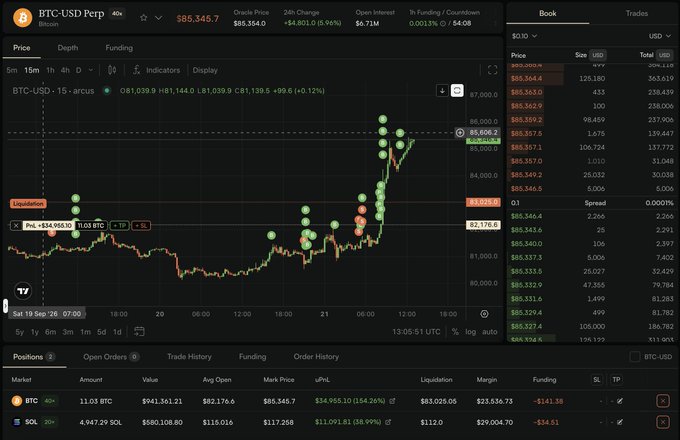
Task: Click the $85,346.4 bid price row
Action: pyautogui.click(x=592, y=216)
